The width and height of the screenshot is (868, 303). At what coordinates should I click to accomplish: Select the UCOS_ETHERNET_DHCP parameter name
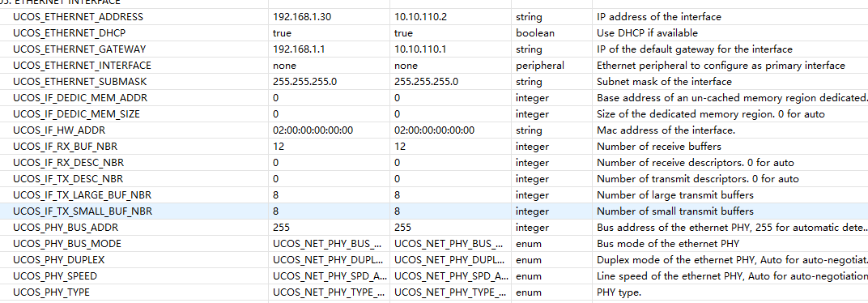tap(69, 33)
